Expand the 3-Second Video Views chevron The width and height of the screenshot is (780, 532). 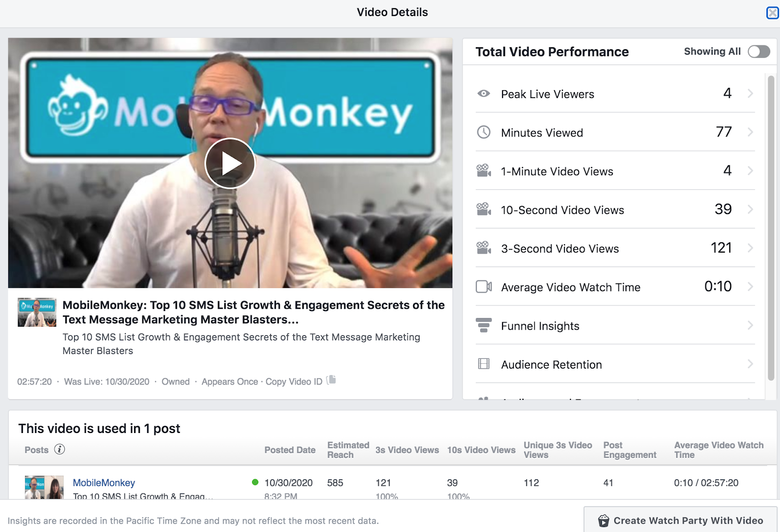point(750,248)
